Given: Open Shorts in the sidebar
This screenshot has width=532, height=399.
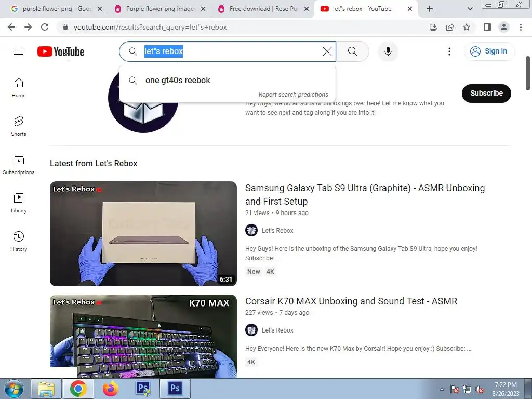Looking at the screenshot, I should pos(19,126).
